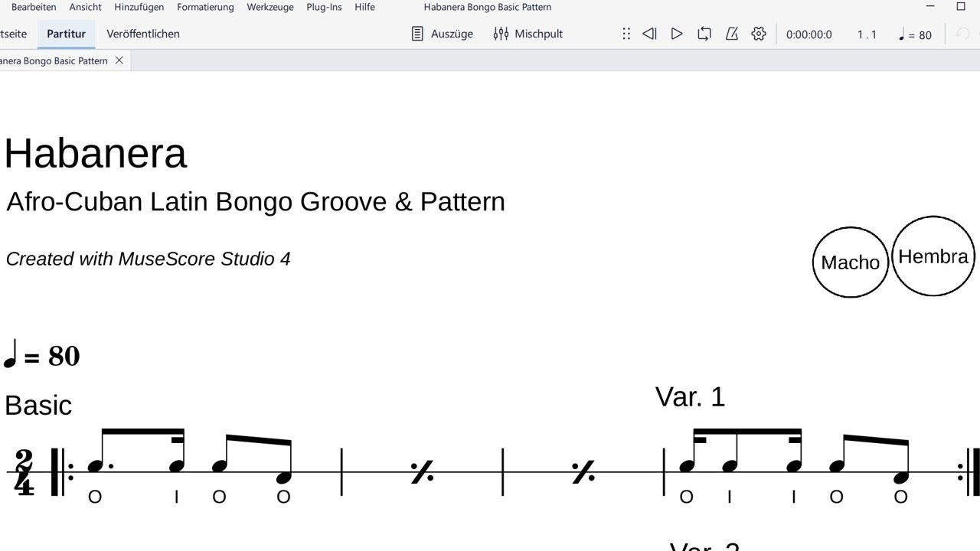This screenshot has width=980, height=551.
Task: Click the tempo display showing 80
Action: (915, 34)
